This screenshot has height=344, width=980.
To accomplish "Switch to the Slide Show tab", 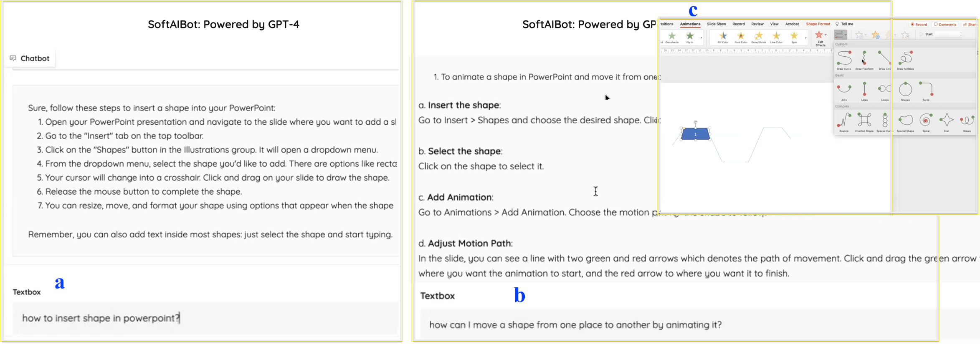I will 716,24.
